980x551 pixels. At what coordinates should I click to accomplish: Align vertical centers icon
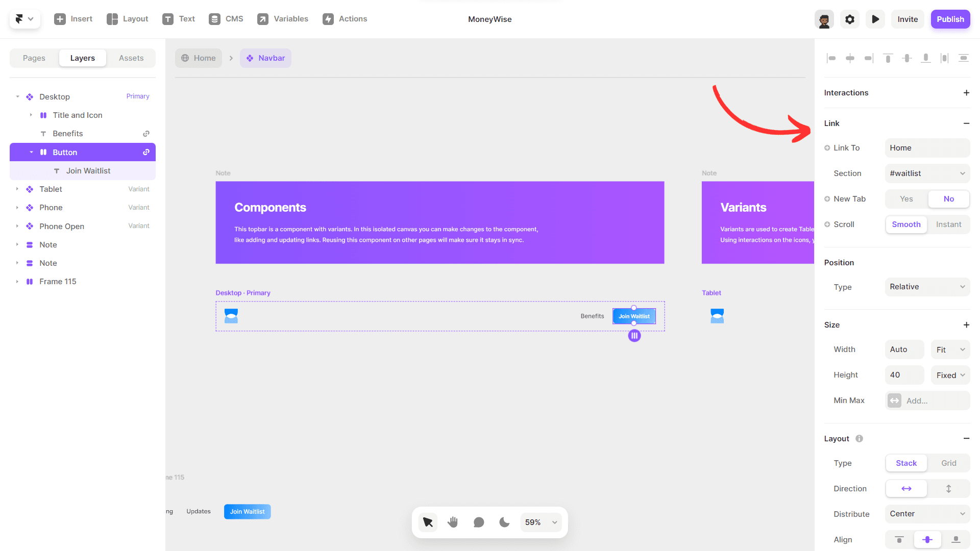907,58
